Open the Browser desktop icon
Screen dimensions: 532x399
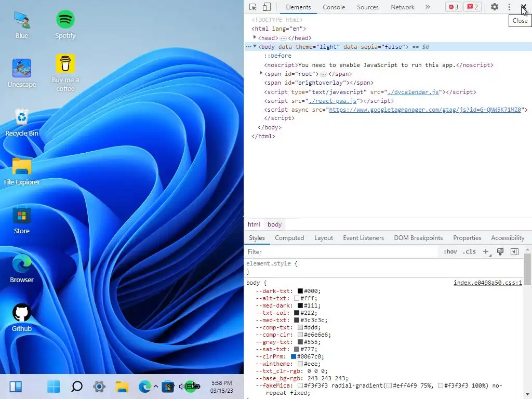pyautogui.click(x=22, y=269)
